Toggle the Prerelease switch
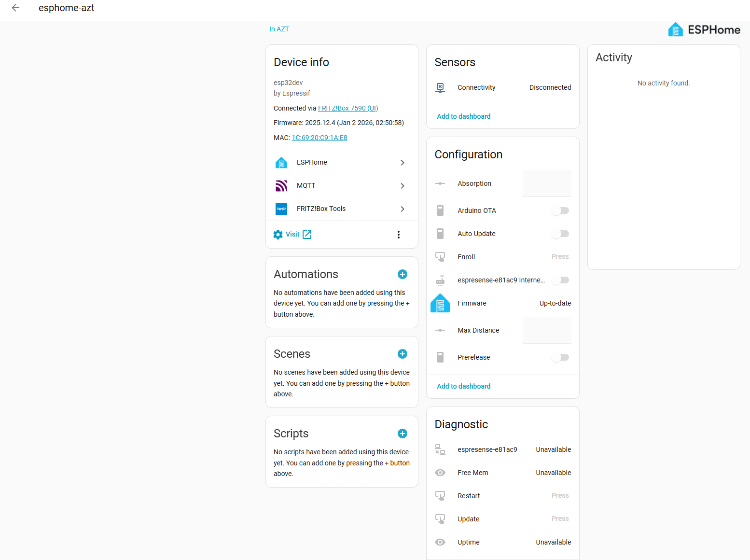This screenshot has width=750, height=560. coord(560,357)
